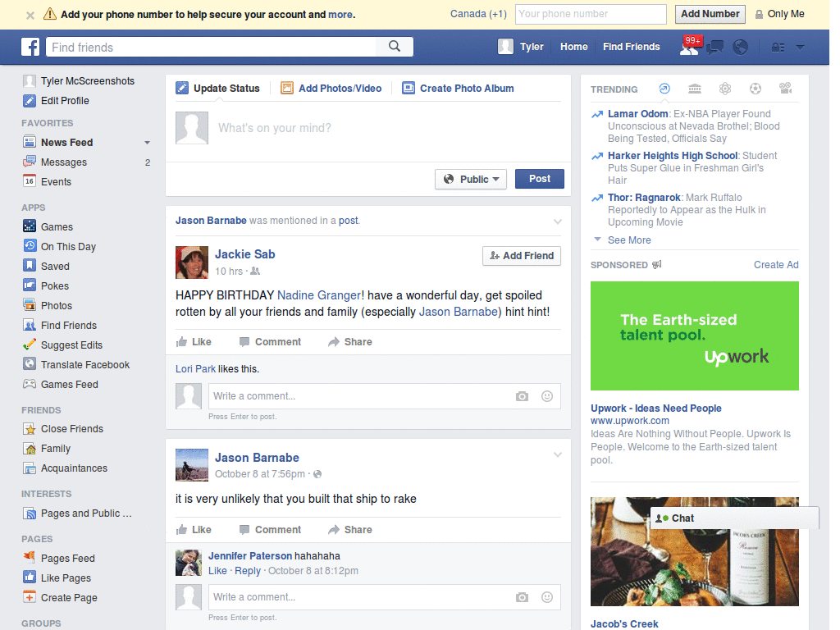The image size is (840, 630).
Task: Add Jackie Sab as a friend
Action: pos(522,256)
